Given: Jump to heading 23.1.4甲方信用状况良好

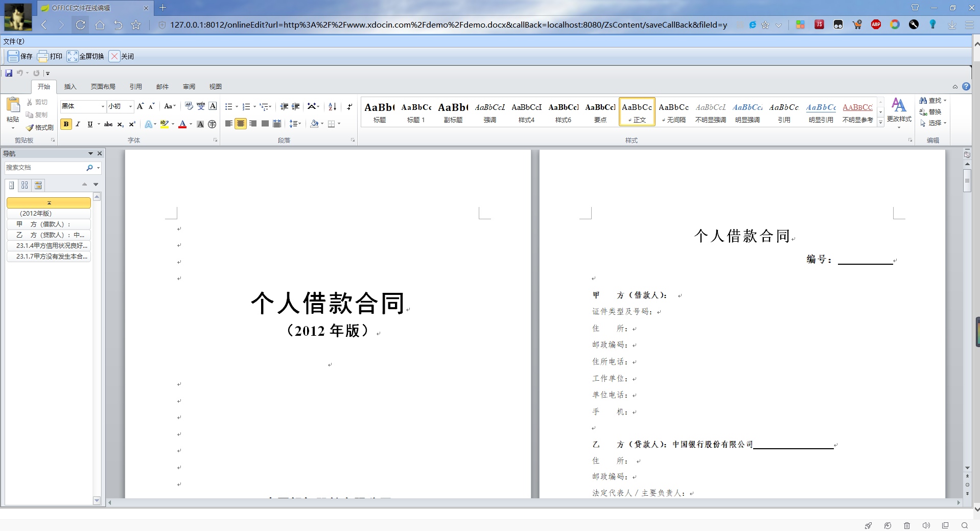Looking at the screenshot, I should [49, 246].
